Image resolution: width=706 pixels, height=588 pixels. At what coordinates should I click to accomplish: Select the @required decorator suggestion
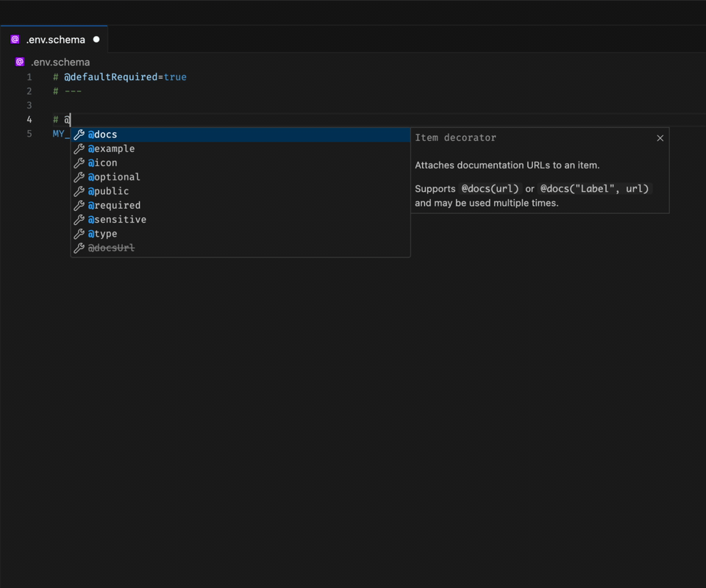[240, 205]
